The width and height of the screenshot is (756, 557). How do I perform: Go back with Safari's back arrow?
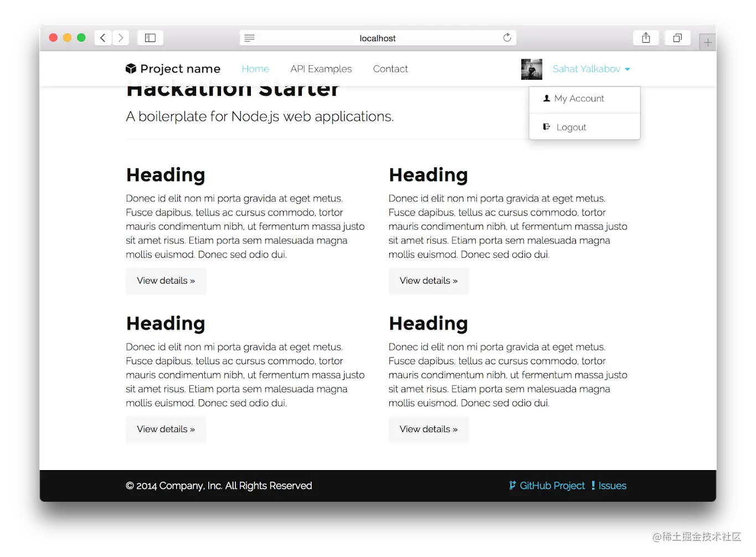point(103,38)
